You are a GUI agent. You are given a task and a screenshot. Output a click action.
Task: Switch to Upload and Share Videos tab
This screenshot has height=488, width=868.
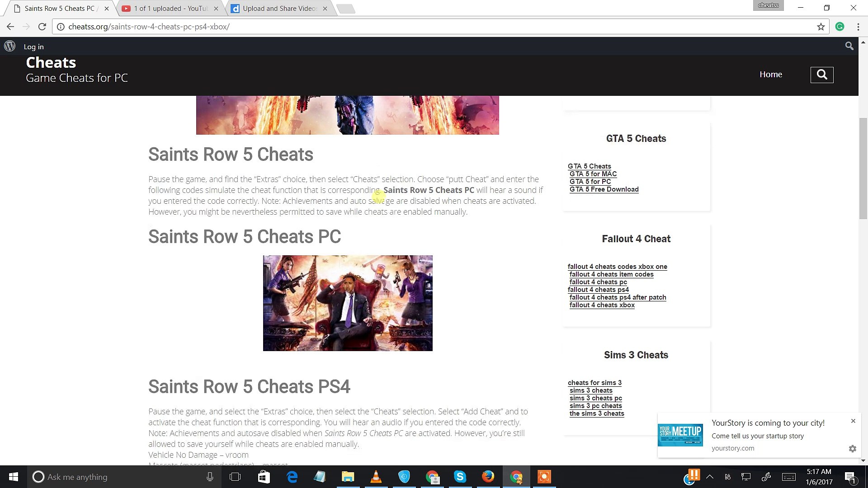(x=279, y=9)
